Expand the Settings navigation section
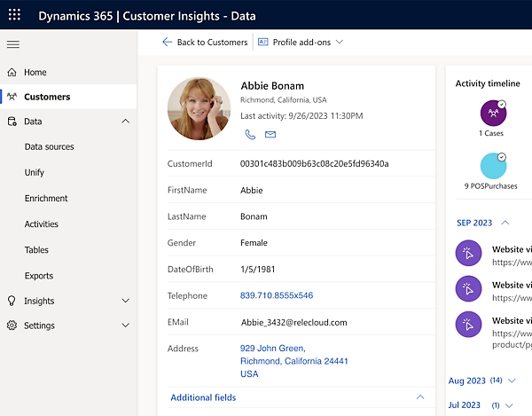 coord(125,326)
